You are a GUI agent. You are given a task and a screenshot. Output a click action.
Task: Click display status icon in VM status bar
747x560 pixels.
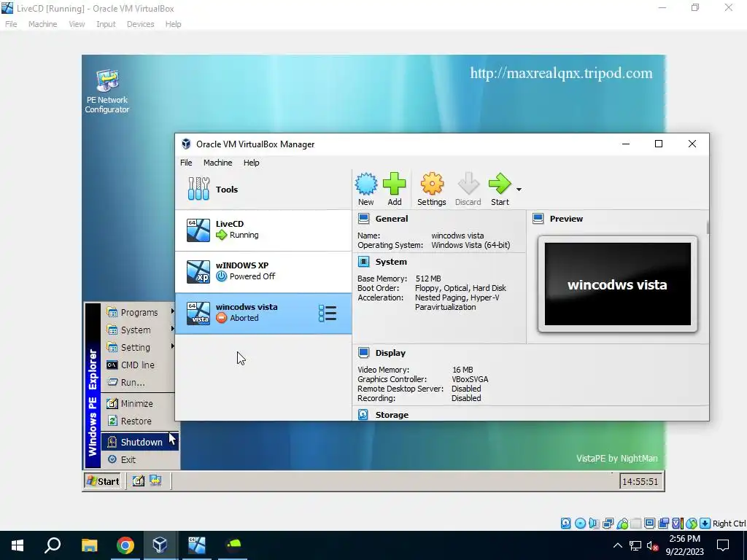point(649,524)
